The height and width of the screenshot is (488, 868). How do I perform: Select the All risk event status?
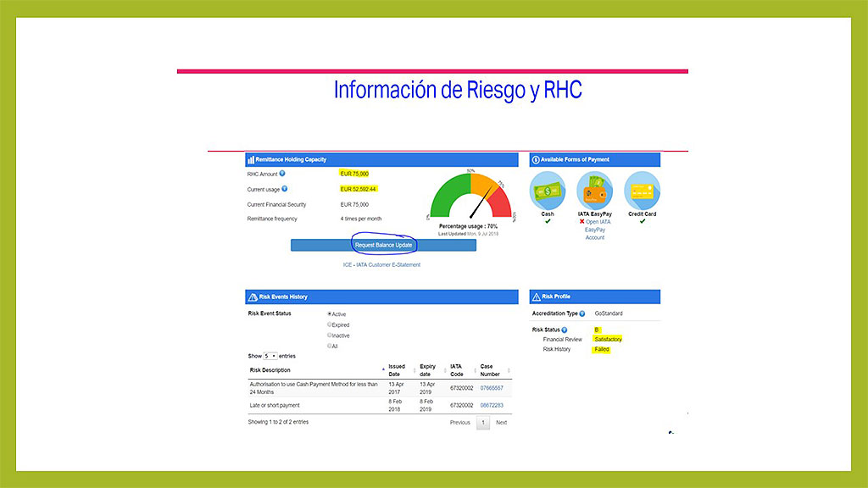click(x=330, y=346)
